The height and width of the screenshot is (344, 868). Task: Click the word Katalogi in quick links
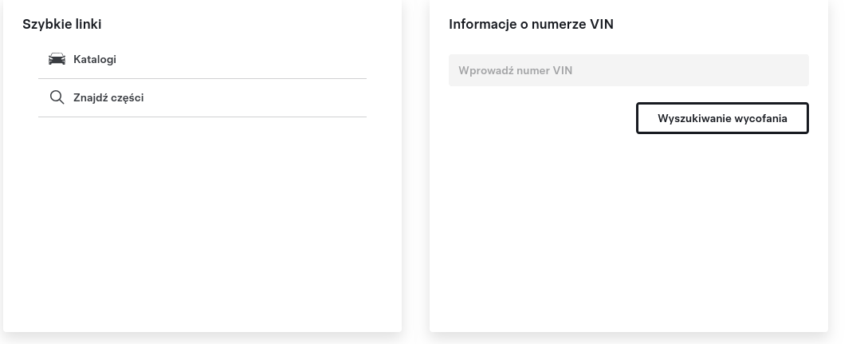click(x=95, y=59)
